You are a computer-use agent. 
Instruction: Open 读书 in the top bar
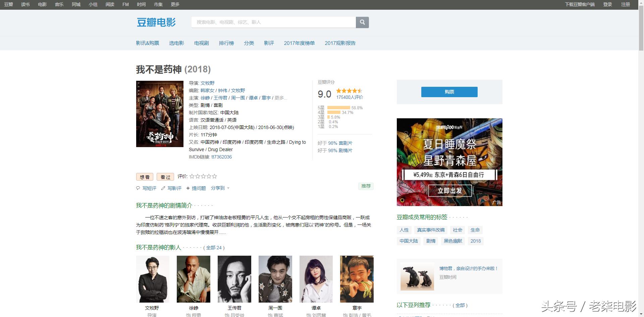25,4
